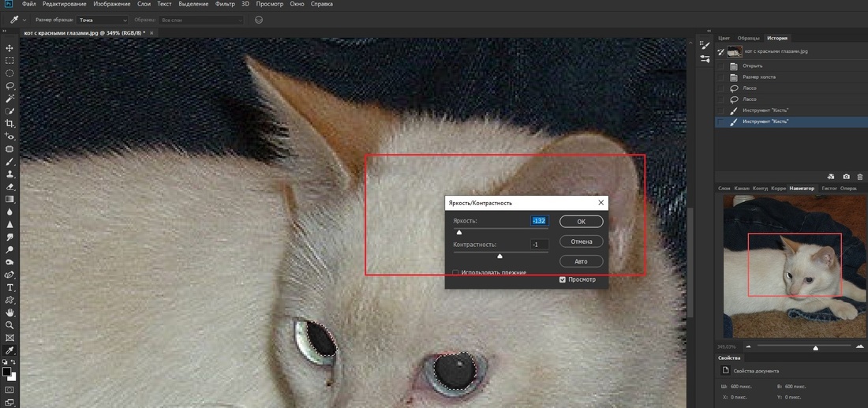Pick the Crop tool
The image size is (868, 408).
(9, 124)
